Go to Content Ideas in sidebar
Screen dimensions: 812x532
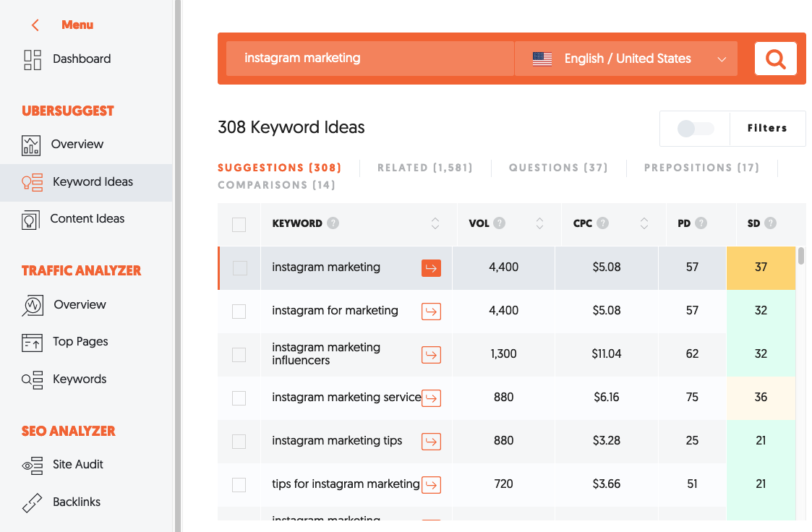coord(87,219)
